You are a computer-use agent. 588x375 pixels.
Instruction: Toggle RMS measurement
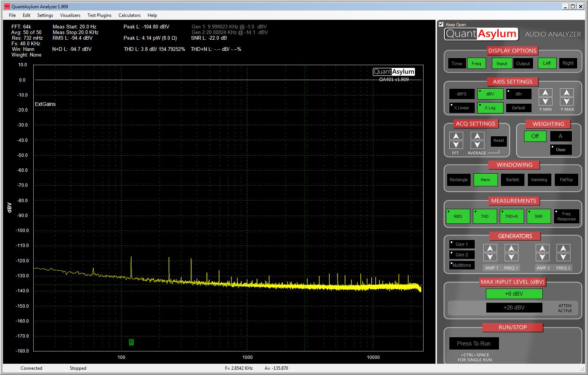(458, 216)
